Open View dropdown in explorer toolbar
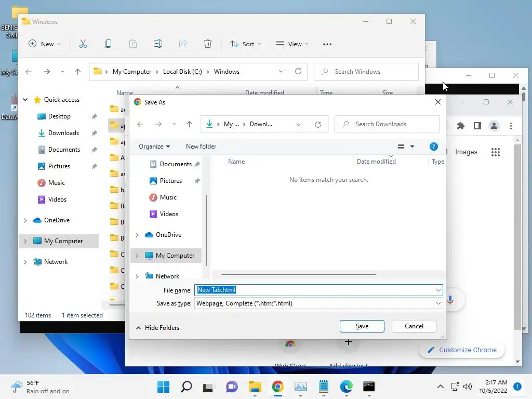 pos(292,44)
